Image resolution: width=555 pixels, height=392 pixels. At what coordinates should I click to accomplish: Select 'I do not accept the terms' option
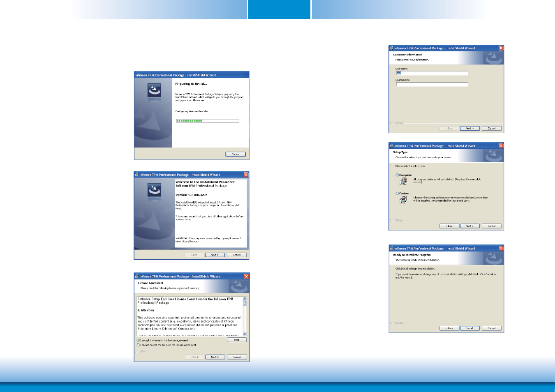pos(138,345)
